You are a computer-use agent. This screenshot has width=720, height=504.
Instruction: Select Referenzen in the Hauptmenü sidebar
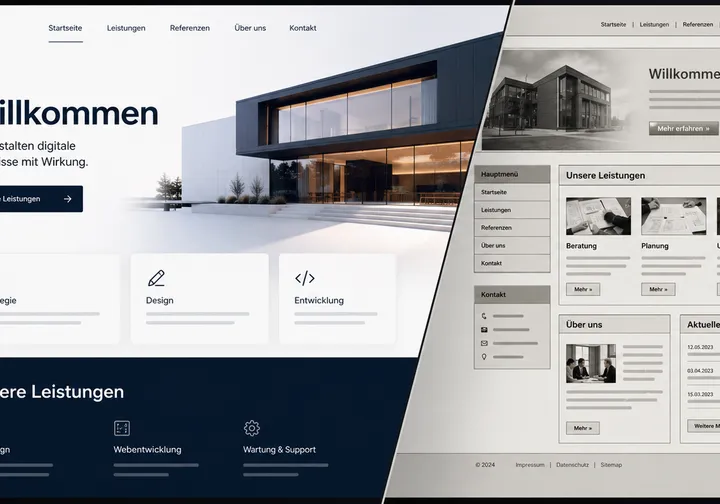[x=512, y=228]
